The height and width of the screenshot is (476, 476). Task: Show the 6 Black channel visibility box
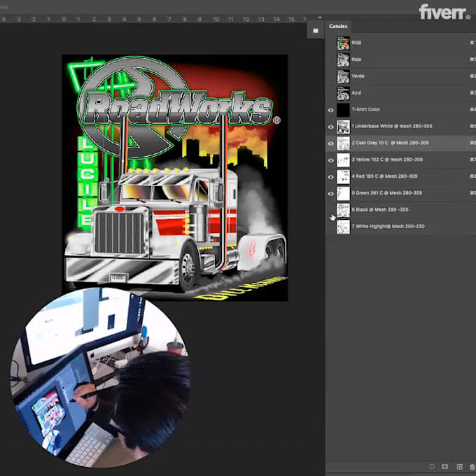[x=331, y=210]
